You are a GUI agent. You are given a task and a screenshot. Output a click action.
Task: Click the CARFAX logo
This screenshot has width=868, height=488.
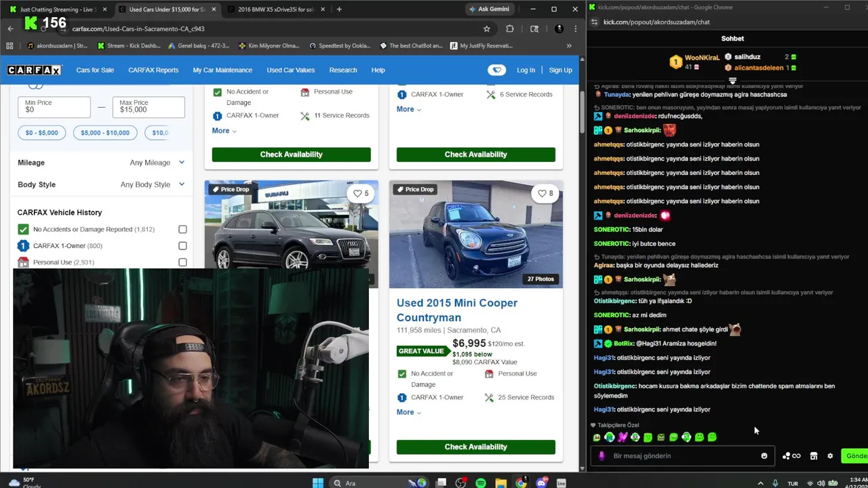[34, 70]
